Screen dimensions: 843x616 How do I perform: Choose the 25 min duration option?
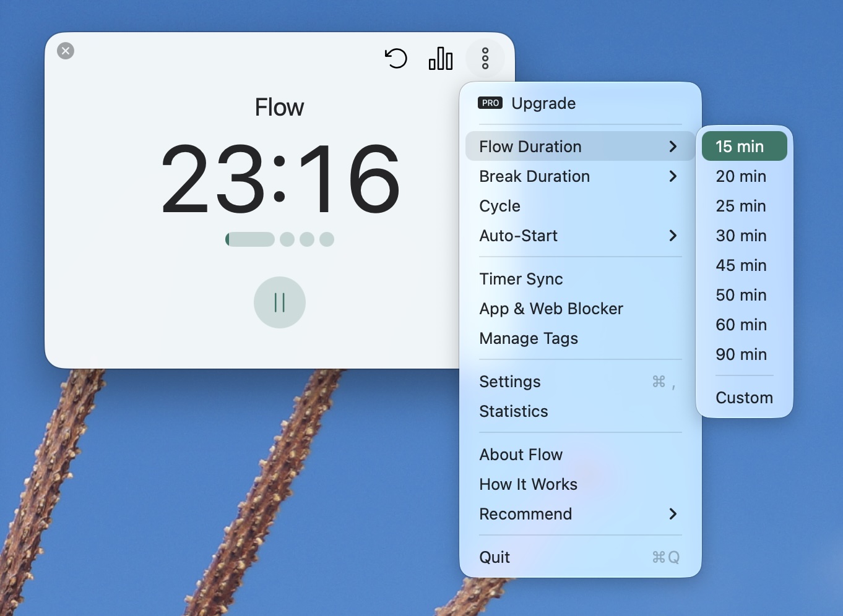745,206
